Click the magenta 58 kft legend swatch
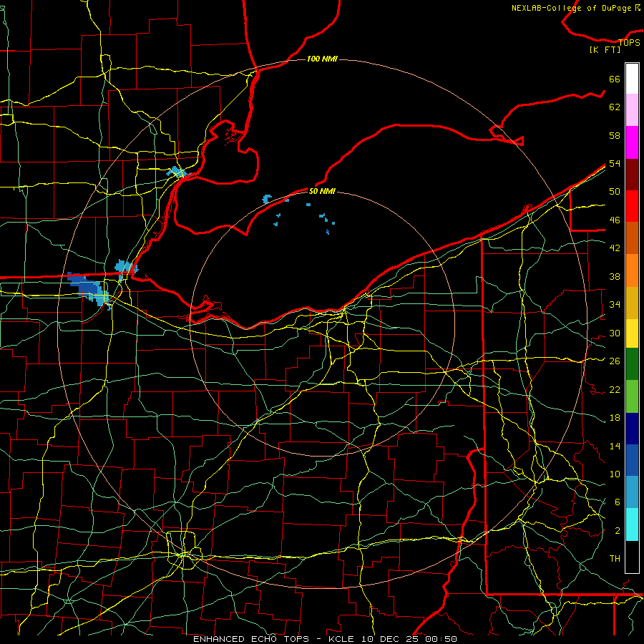 632,142
